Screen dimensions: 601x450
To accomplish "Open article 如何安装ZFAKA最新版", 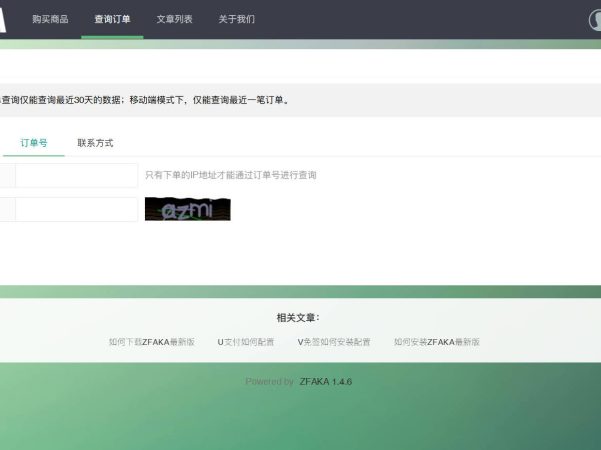I will [x=437, y=342].
